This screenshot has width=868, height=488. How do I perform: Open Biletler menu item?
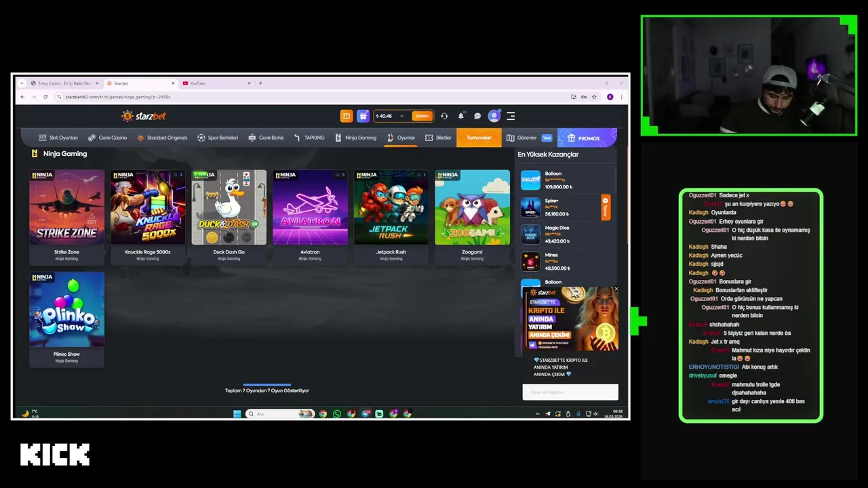[x=438, y=138]
